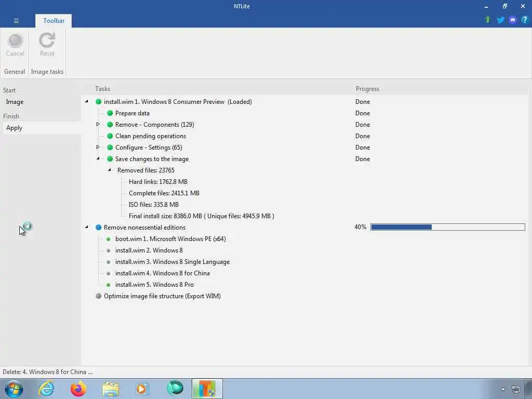The height and width of the screenshot is (399, 532).
Task: Select ISO files: 335.8 MB entry
Action: [x=153, y=205]
